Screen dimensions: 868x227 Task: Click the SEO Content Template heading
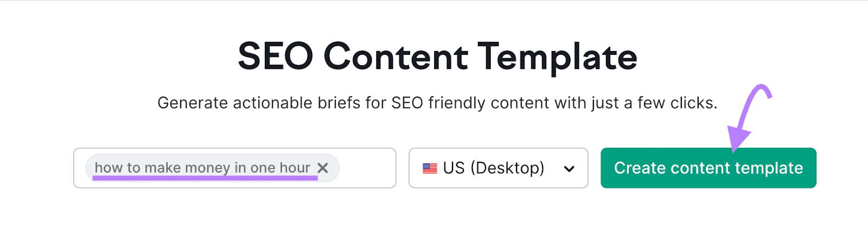[437, 56]
